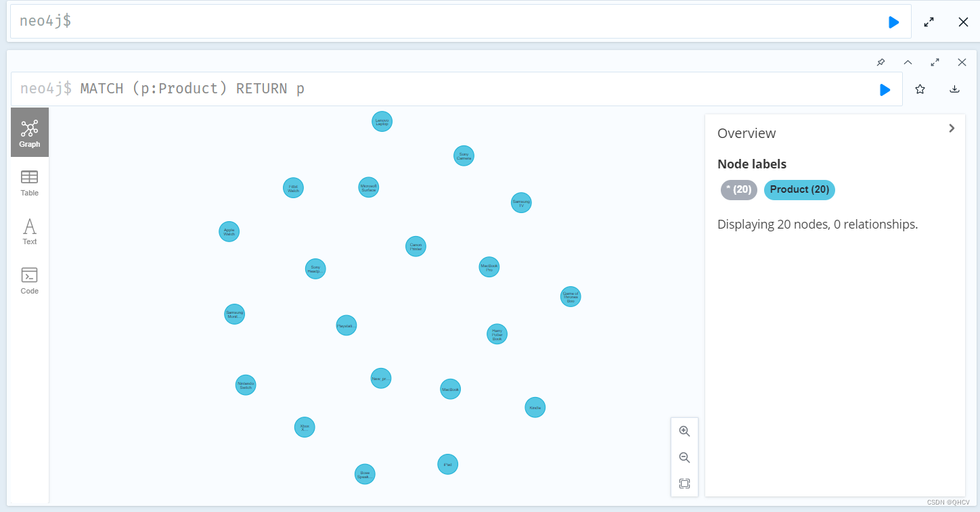Screen dimensions: 980x512
Task: Select the Game of Thrones Book node
Action: click(571, 296)
